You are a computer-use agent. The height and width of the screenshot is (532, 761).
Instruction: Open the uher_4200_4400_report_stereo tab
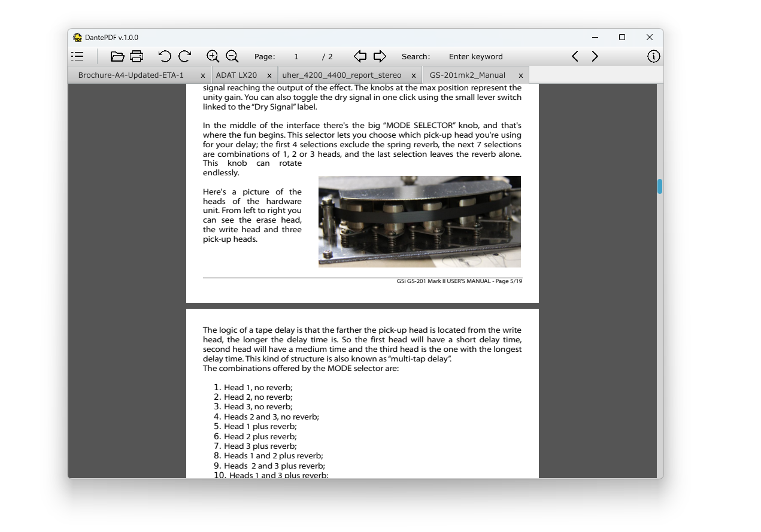(342, 75)
